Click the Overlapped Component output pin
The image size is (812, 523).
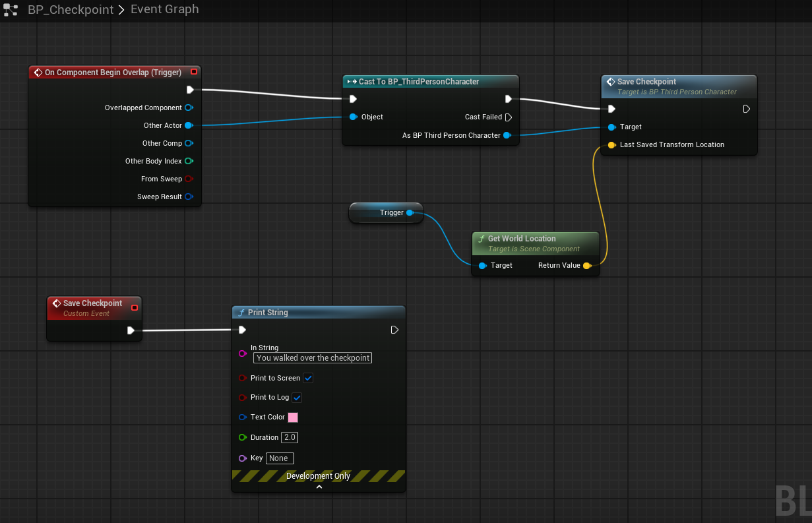(x=189, y=108)
